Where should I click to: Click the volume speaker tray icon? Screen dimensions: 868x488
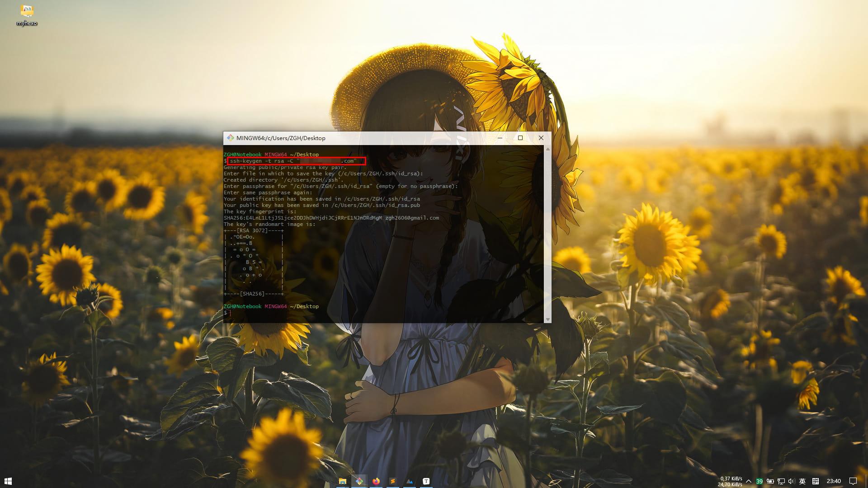[x=791, y=481]
